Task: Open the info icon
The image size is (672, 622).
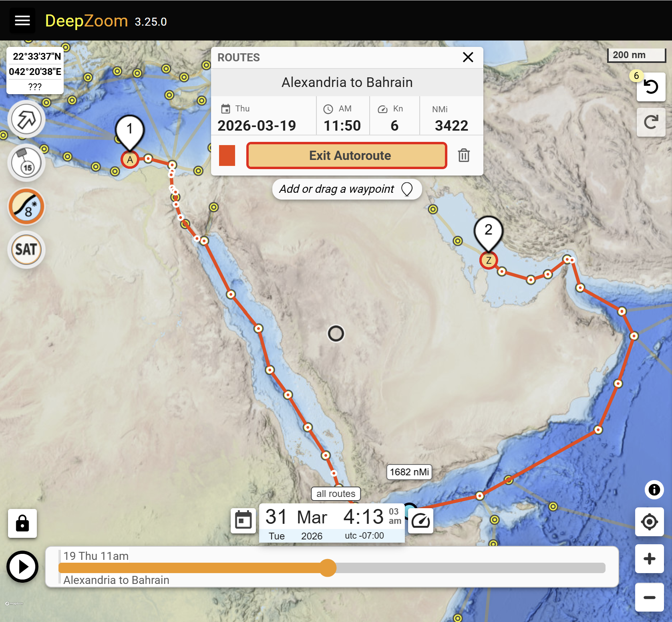Action: (x=654, y=490)
